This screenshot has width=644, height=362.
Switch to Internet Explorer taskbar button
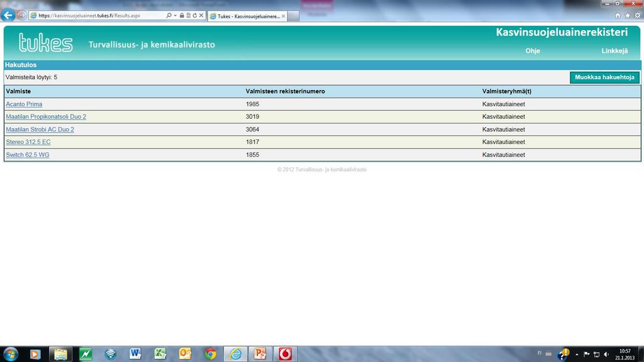[x=235, y=354]
